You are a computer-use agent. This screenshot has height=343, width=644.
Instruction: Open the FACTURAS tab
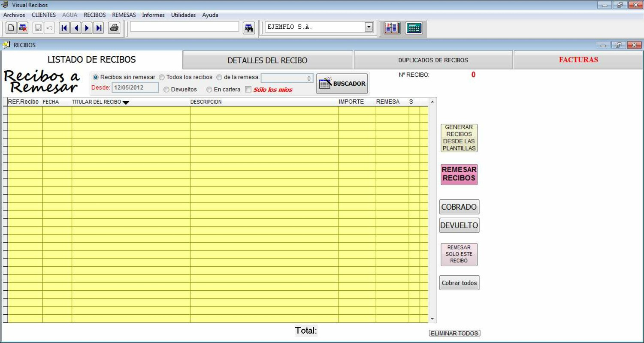[578, 60]
